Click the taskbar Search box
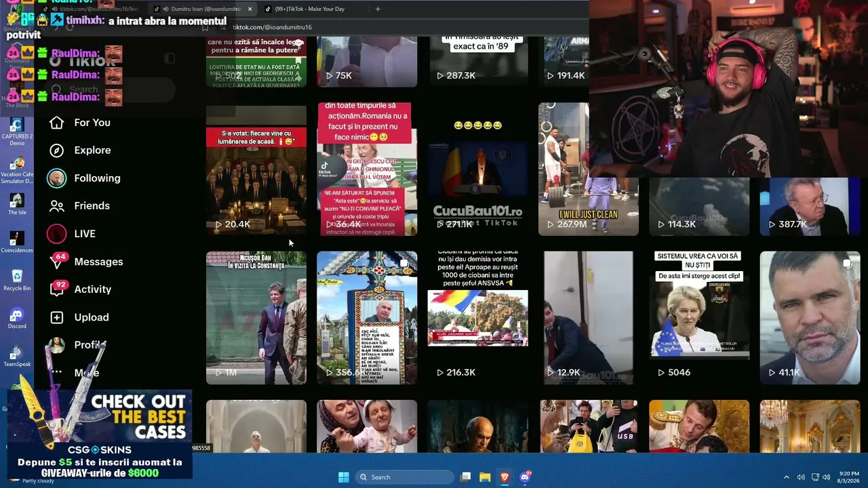The height and width of the screenshot is (488, 868). coord(404,477)
